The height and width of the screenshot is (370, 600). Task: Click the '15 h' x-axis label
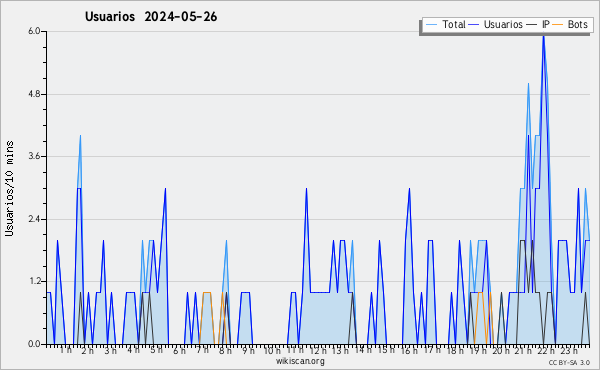386,350
